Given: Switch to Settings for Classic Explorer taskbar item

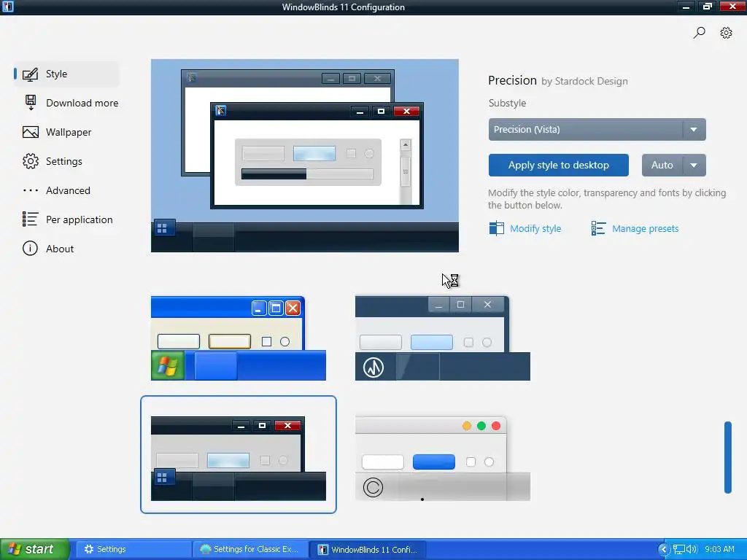Looking at the screenshot, I should (251, 550).
